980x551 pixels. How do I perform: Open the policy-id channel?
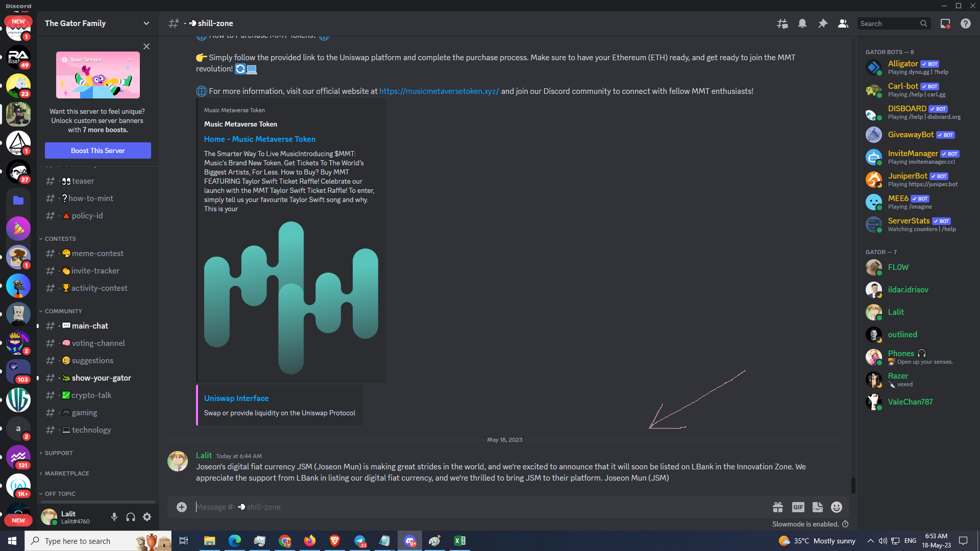(x=98, y=216)
